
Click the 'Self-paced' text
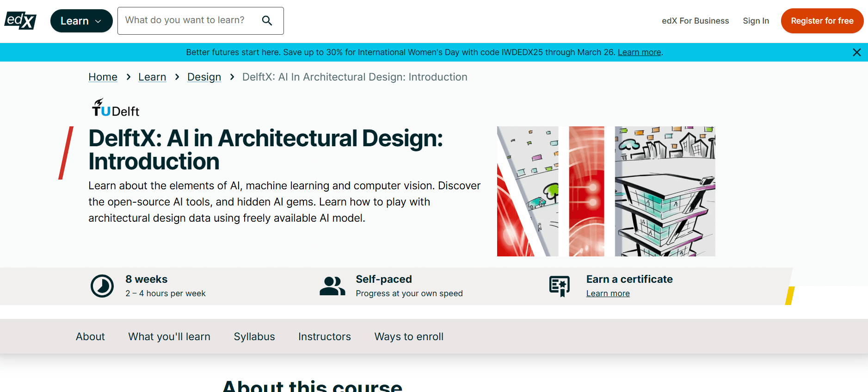pyautogui.click(x=384, y=279)
